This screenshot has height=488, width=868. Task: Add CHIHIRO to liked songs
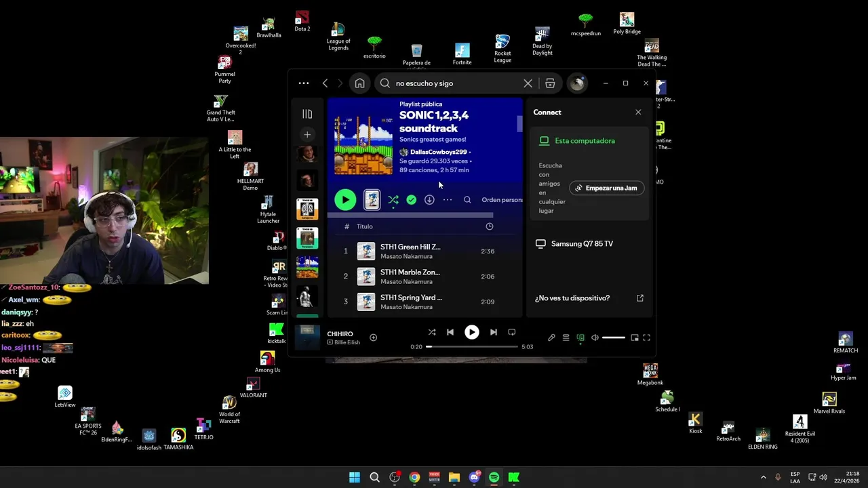pos(373,338)
